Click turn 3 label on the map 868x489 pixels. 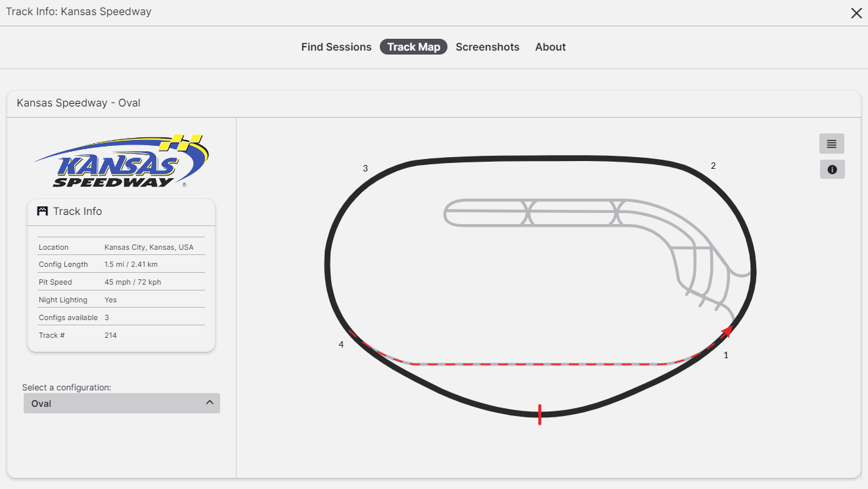pos(365,168)
